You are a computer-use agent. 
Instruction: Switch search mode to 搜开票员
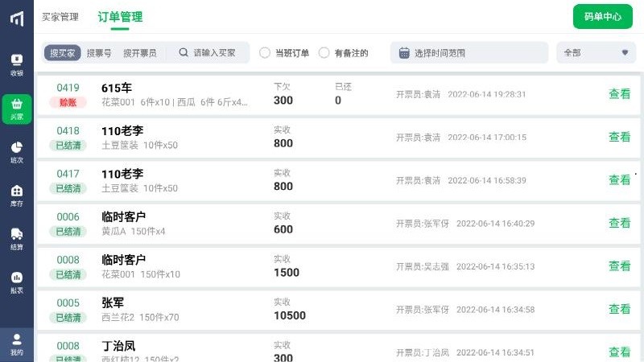(139, 53)
